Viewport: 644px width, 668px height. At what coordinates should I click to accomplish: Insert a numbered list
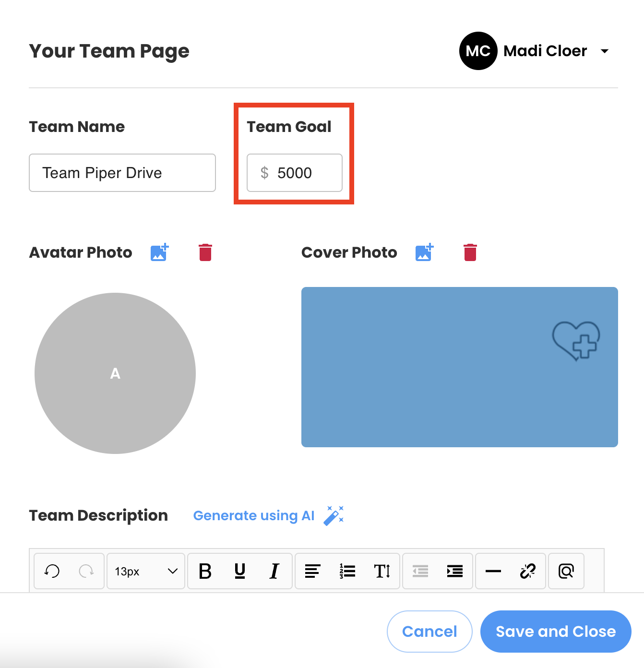click(347, 571)
